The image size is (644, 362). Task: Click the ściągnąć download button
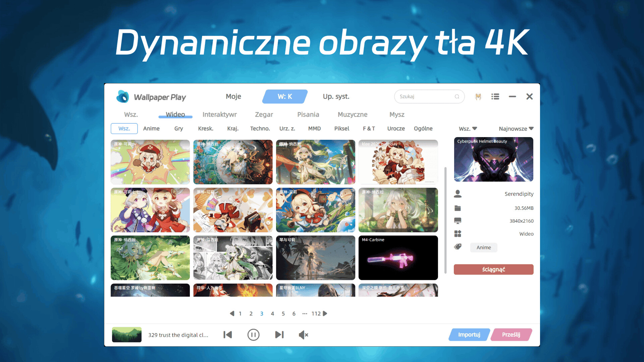(493, 269)
